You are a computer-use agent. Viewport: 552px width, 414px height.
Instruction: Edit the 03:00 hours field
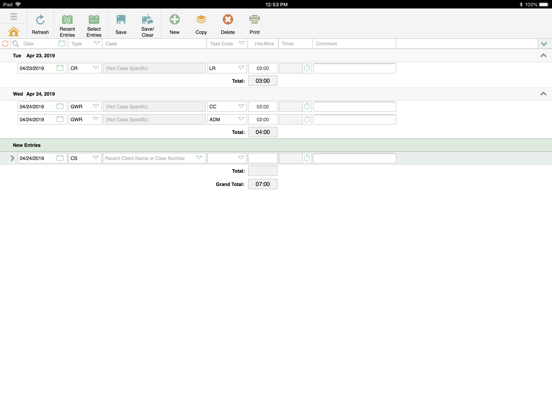click(x=263, y=68)
